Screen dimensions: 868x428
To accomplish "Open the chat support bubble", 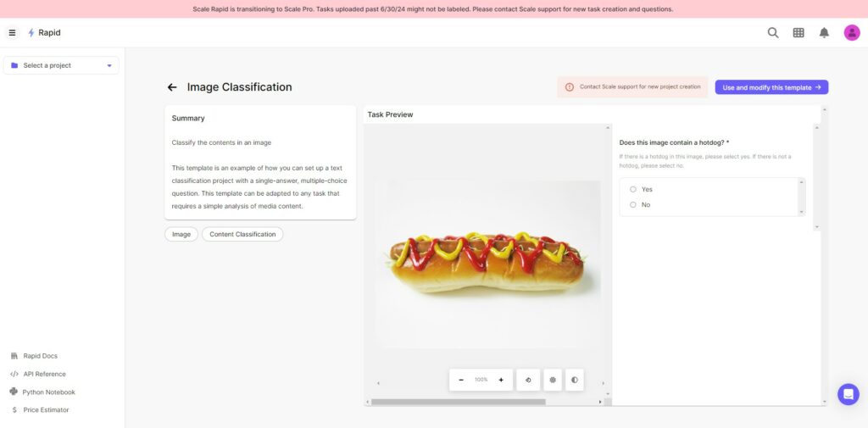I will [x=848, y=394].
